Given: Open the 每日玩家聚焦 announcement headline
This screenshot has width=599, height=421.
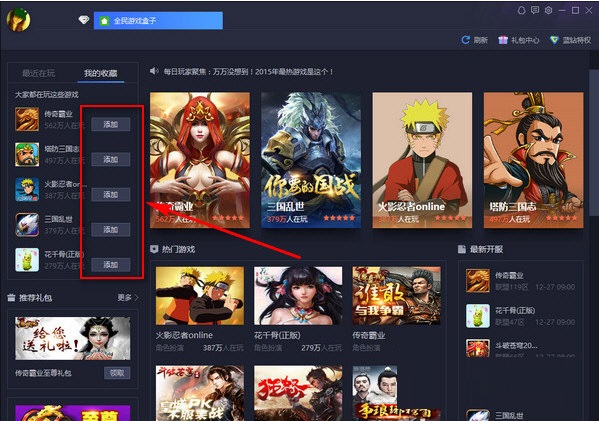Looking at the screenshot, I should 248,71.
